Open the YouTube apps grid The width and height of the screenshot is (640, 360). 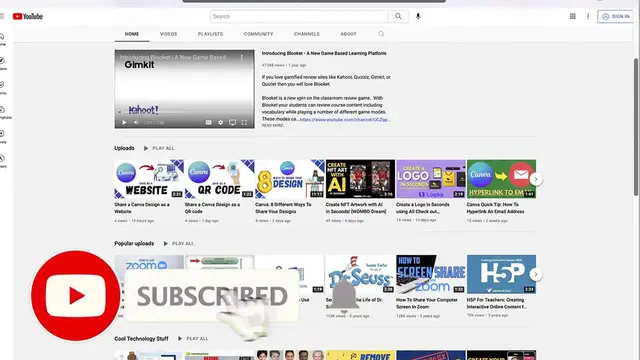pyautogui.click(x=573, y=16)
